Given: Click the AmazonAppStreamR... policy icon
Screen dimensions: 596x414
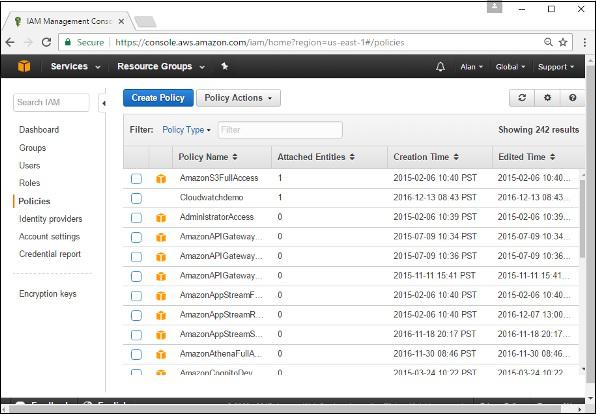Looking at the screenshot, I should tap(161, 315).
